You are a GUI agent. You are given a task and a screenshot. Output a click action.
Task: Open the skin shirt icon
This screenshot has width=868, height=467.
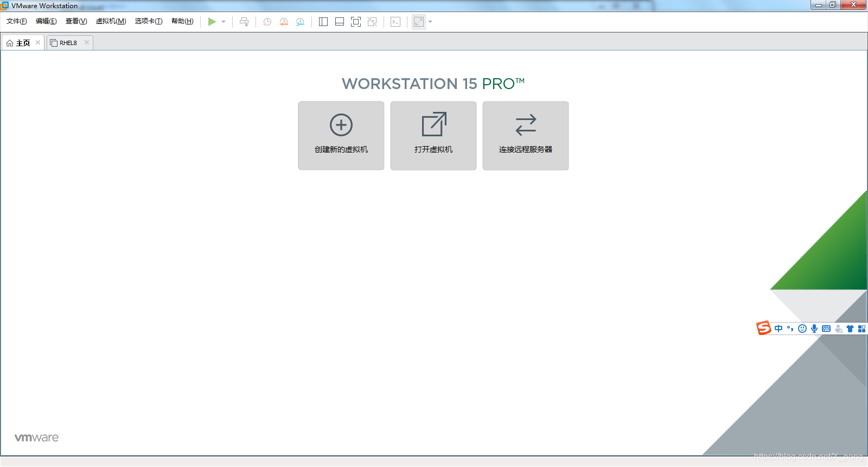(x=850, y=329)
